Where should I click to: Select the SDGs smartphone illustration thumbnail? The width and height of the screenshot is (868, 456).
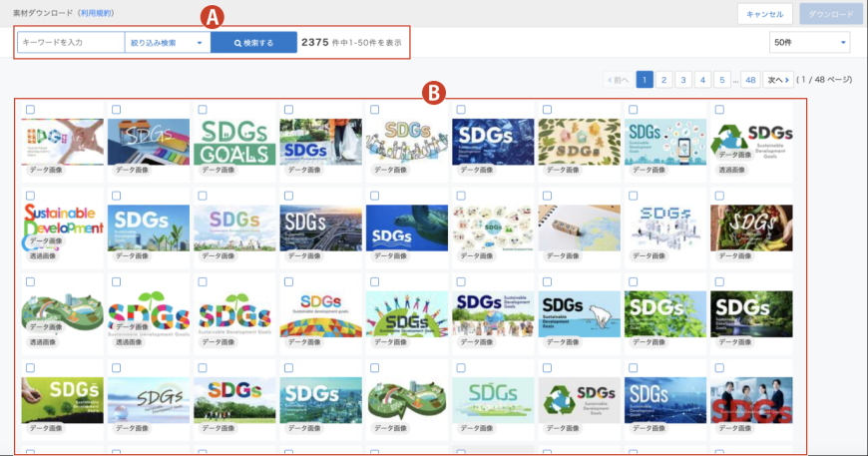(664, 141)
